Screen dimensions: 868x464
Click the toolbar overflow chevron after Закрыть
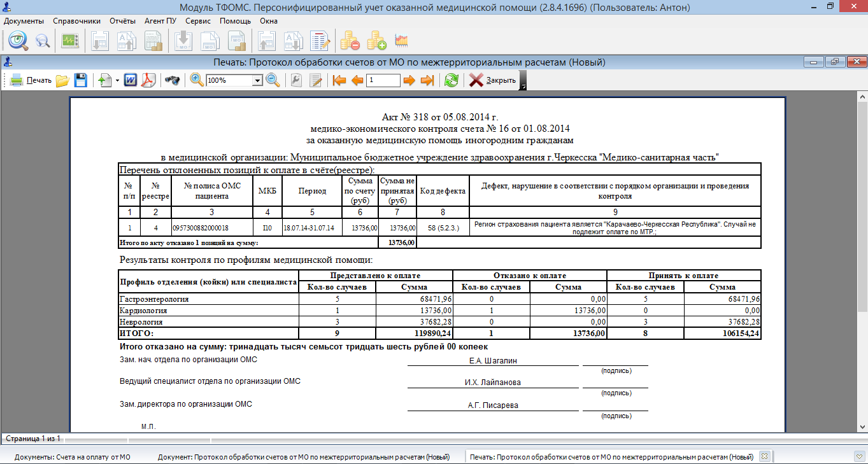[523, 81]
